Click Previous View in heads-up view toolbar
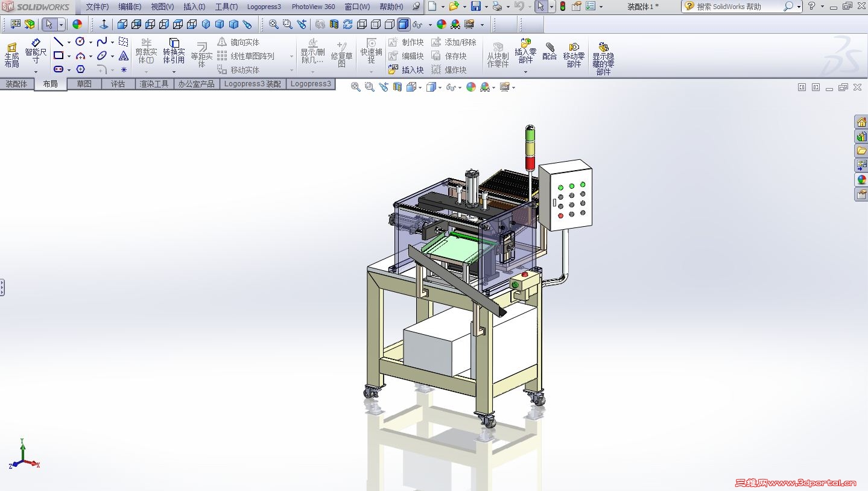Screen dimensions: 868x491 point(384,87)
